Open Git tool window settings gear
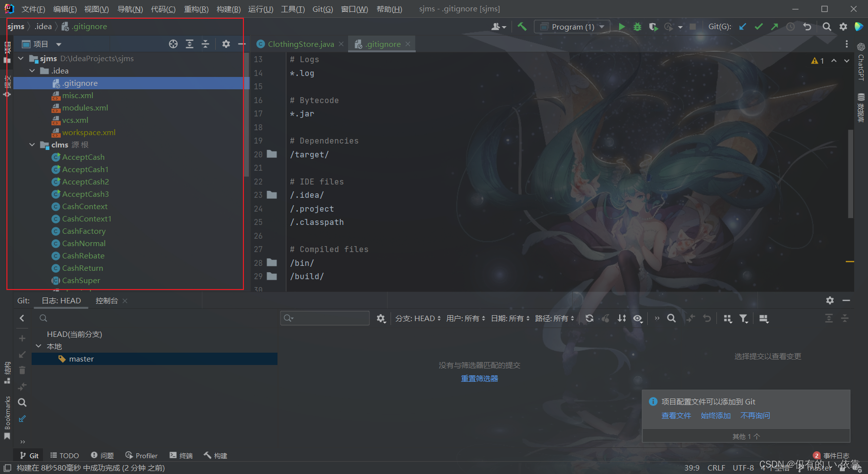Viewport: 868px width, 474px height. click(x=830, y=300)
